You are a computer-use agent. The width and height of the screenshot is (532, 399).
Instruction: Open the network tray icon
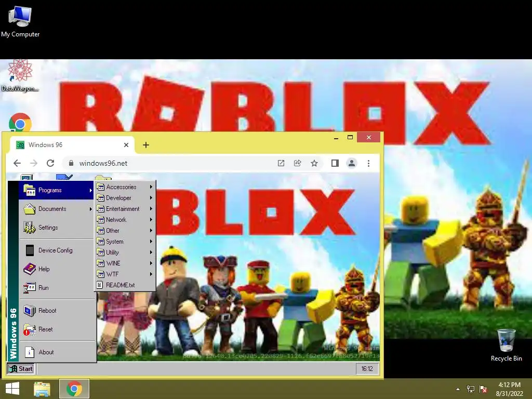click(471, 389)
